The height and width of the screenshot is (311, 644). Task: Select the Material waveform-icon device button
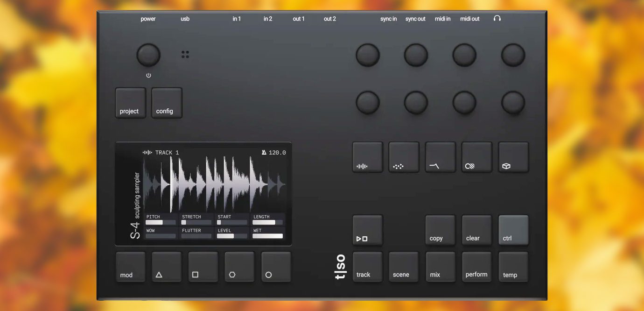click(x=368, y=157)
